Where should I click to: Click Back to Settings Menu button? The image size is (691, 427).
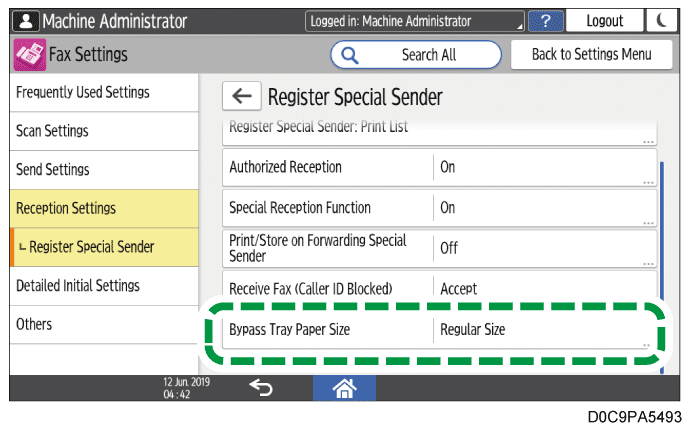click(x=591, y=54)
